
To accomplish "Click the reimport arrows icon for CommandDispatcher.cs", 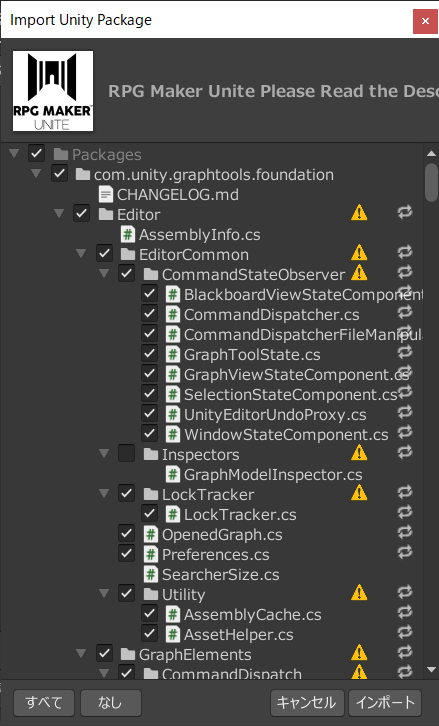I will click(405, 313).
